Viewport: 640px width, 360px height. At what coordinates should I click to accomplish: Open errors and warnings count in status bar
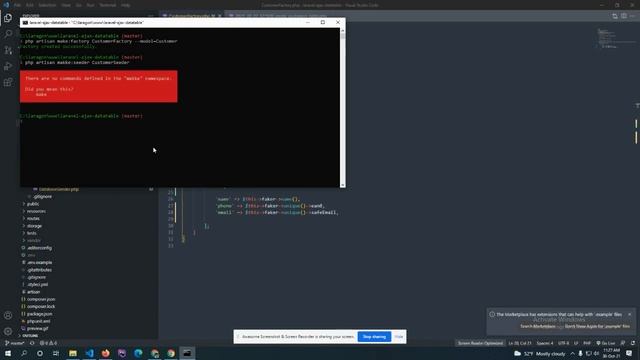[x=49, y=343]
